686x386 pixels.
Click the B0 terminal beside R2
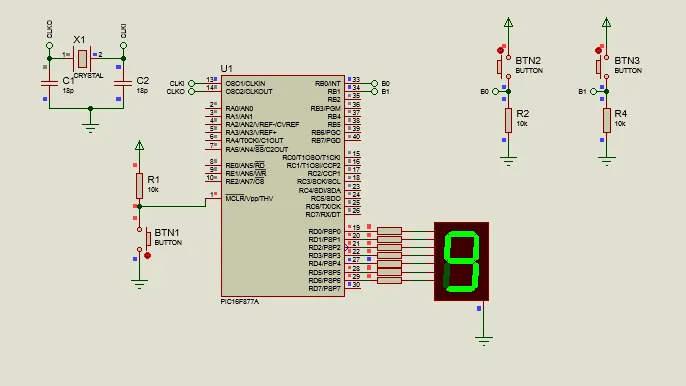coord(495,91)
